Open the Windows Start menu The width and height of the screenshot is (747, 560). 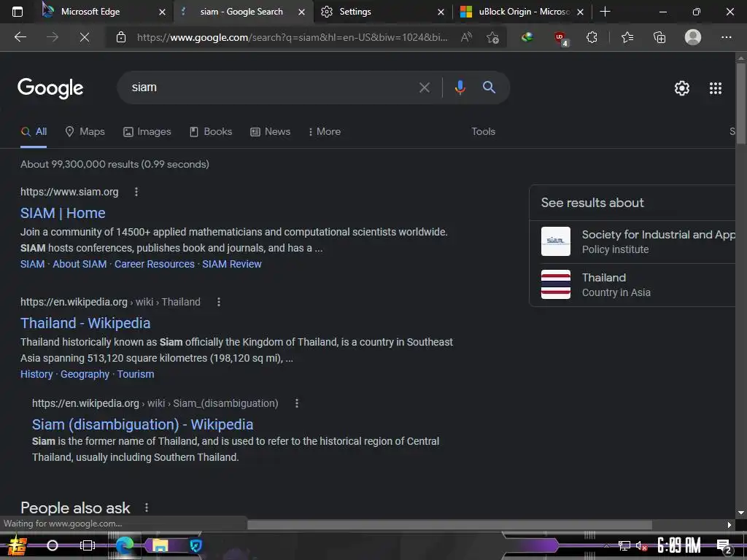pyautogui.click(x=18, y=545)
